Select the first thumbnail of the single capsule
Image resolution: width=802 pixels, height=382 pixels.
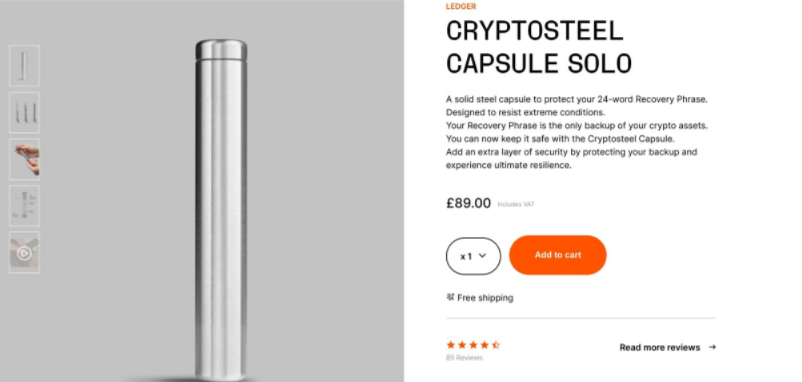click(x=24, y=66)
